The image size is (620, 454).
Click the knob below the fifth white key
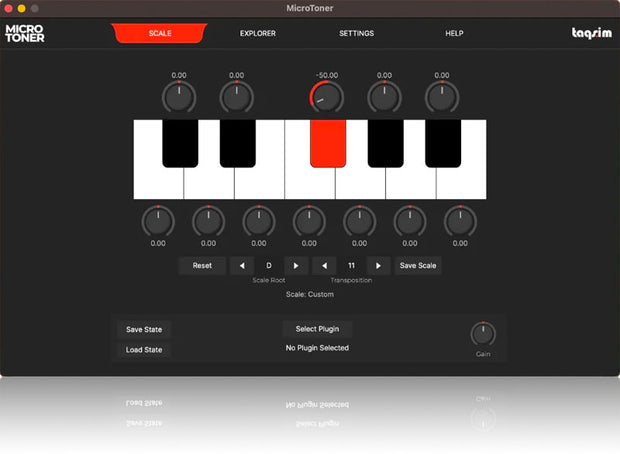tap(359, 221)
